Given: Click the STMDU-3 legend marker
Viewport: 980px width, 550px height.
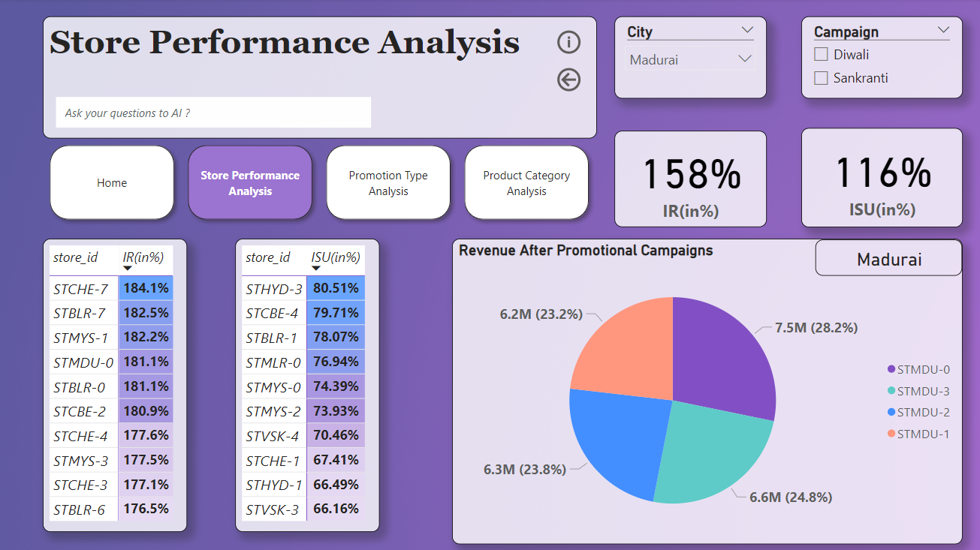Looking at the screenshot, I should (x=891, y=391).
